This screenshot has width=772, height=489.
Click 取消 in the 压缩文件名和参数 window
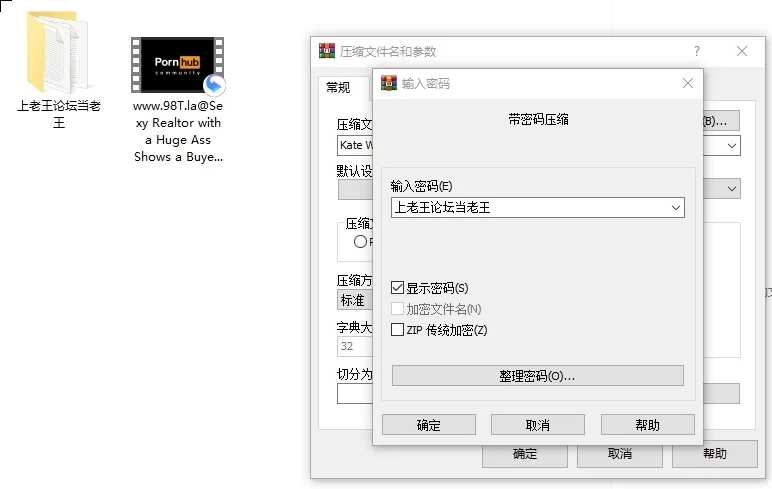[x=620, y=456]
